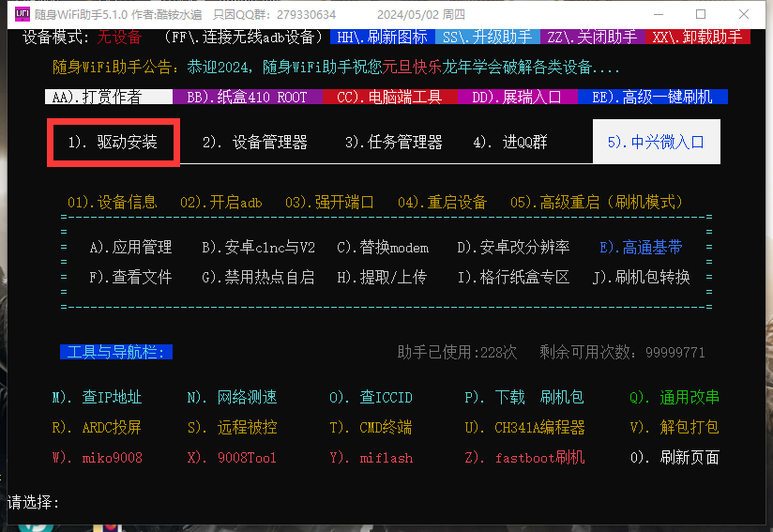Launch R).ARDC投屏
Image resolution: width=773 pixels, height=532 pixels.
[98, 428]
